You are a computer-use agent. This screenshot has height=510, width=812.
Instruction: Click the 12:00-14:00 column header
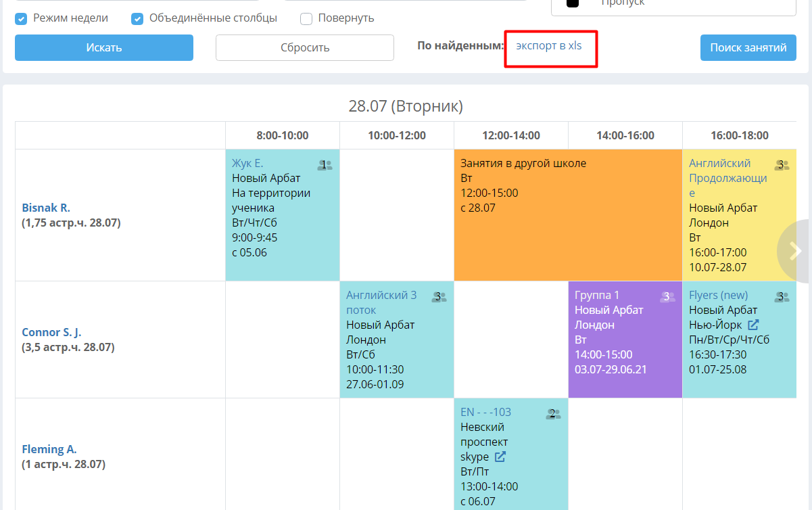point(511,135)
